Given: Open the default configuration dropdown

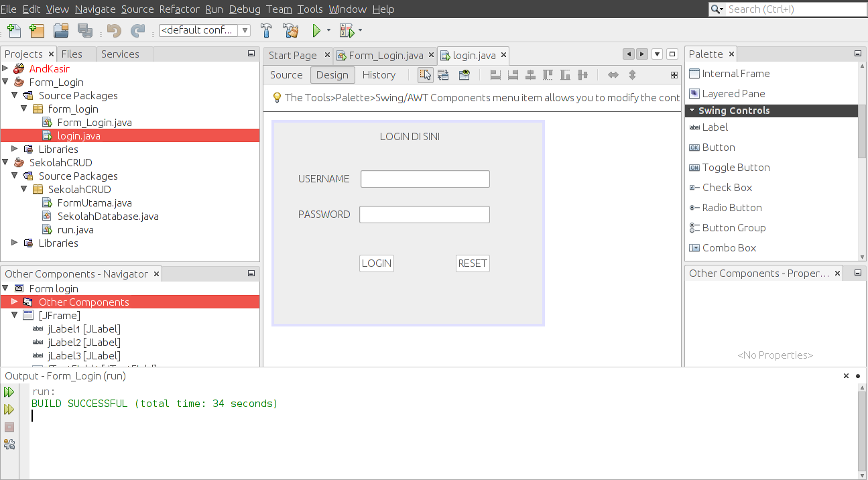Looking at the screenshot, I should pyautogui.click(x=245, y=30).
